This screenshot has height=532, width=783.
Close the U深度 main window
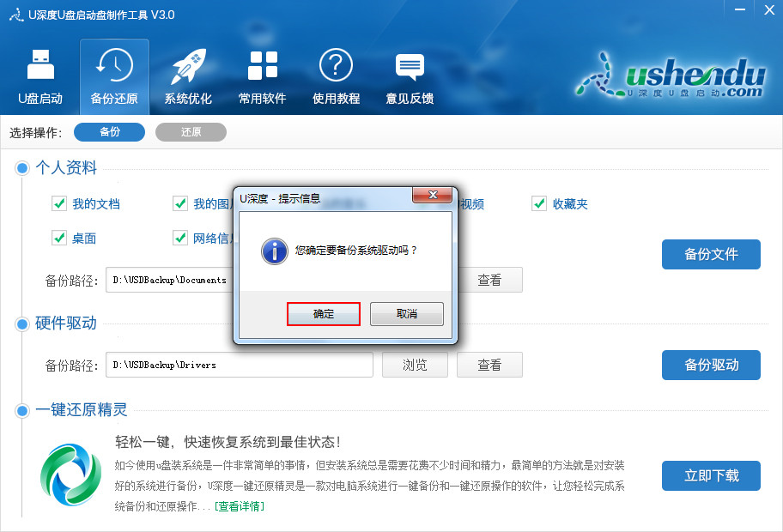pos(769,9)
